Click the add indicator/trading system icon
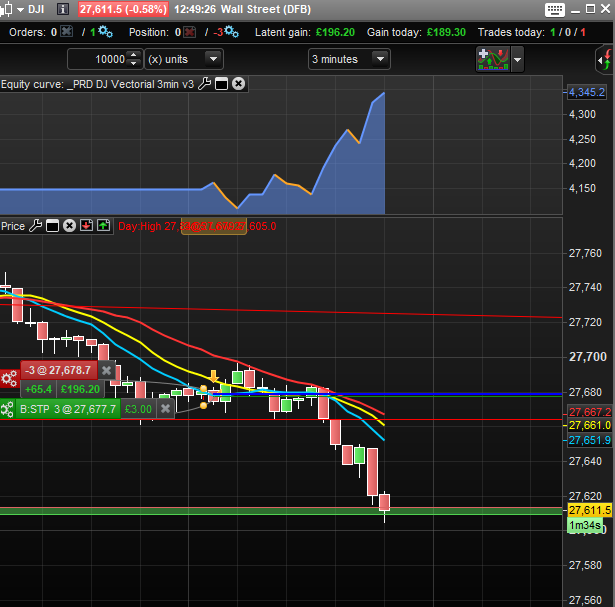Screen dimensions: 615x607 pos(493,59)
